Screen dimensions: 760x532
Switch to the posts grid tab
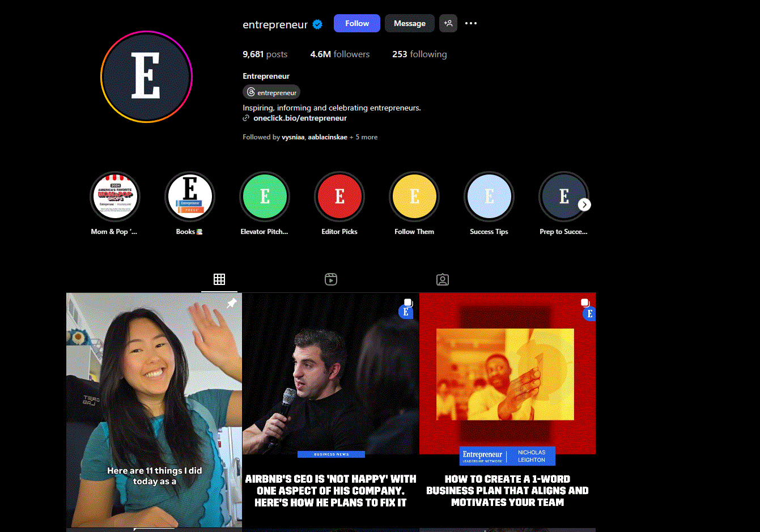pos(219,279)
